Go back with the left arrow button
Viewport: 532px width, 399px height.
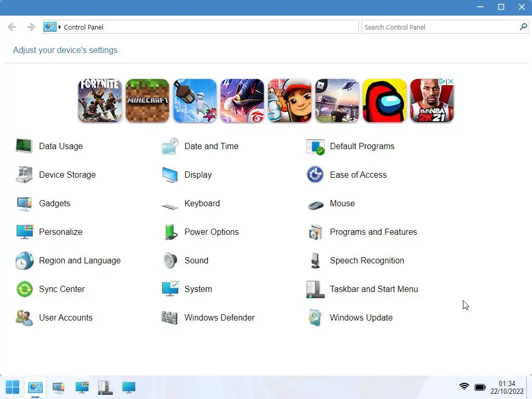coord(12,27)
